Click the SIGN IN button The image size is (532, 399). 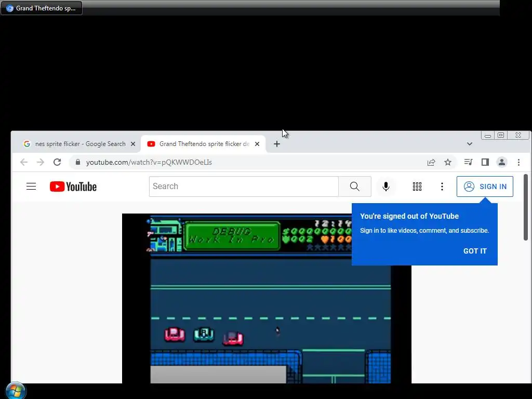pos(485,187)
